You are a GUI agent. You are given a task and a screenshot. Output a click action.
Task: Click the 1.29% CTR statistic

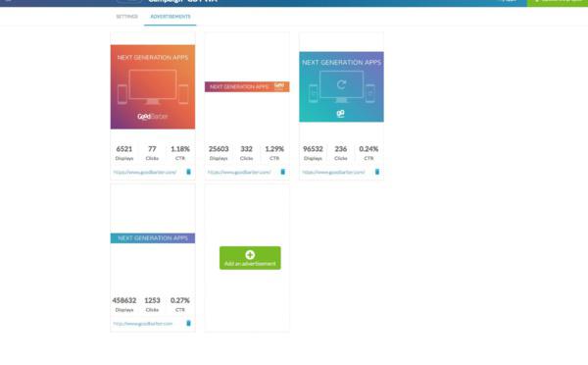point(274,152)
